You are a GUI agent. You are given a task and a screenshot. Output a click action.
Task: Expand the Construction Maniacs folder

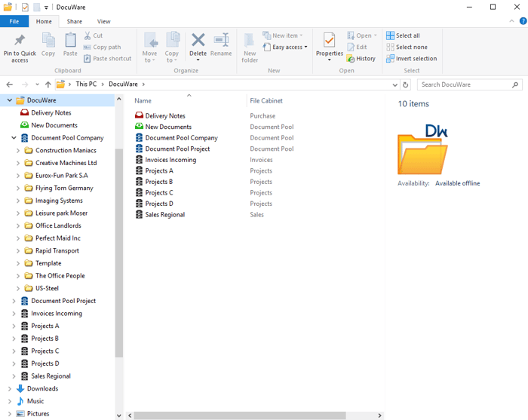pos(19,151)
